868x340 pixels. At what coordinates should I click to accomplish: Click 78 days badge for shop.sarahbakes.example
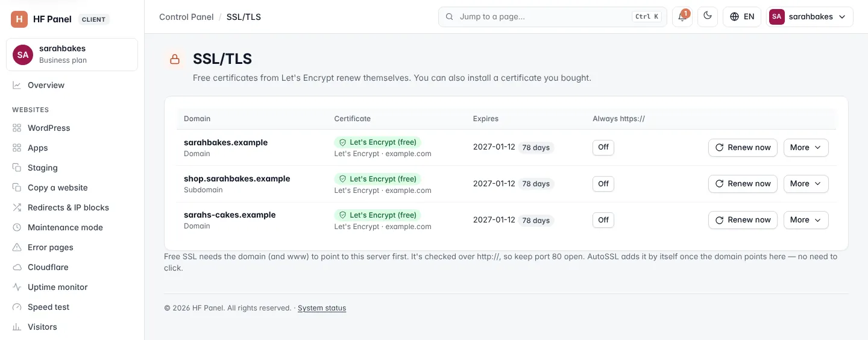click(536, 184)
